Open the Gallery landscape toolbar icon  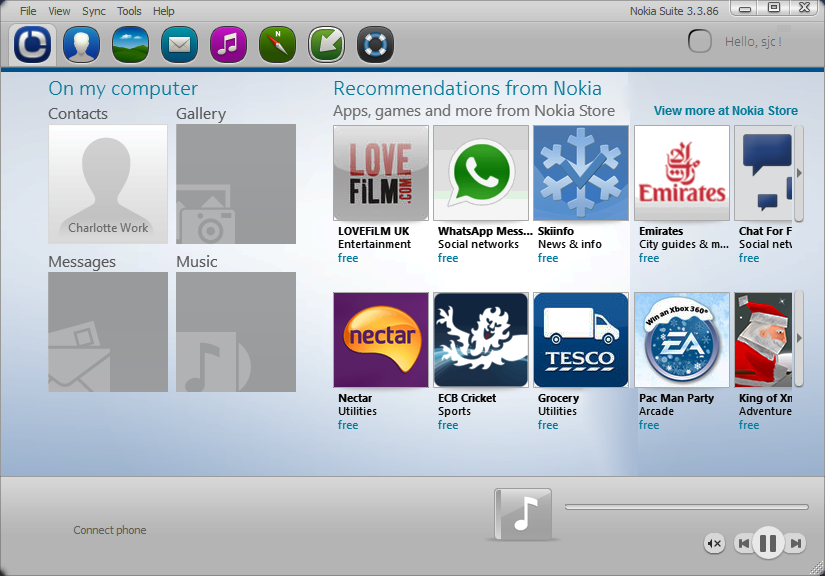[x=130, y=45]
